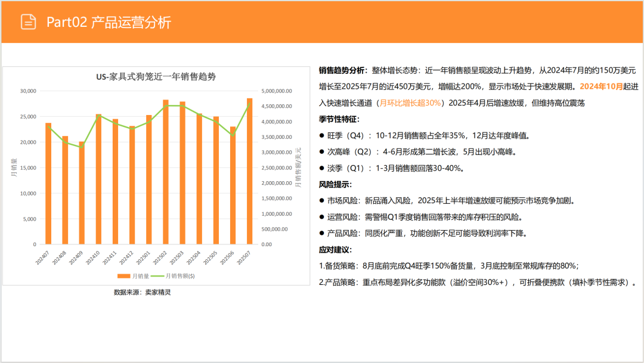Click the 30,000 left axis value

click(28, 91)
